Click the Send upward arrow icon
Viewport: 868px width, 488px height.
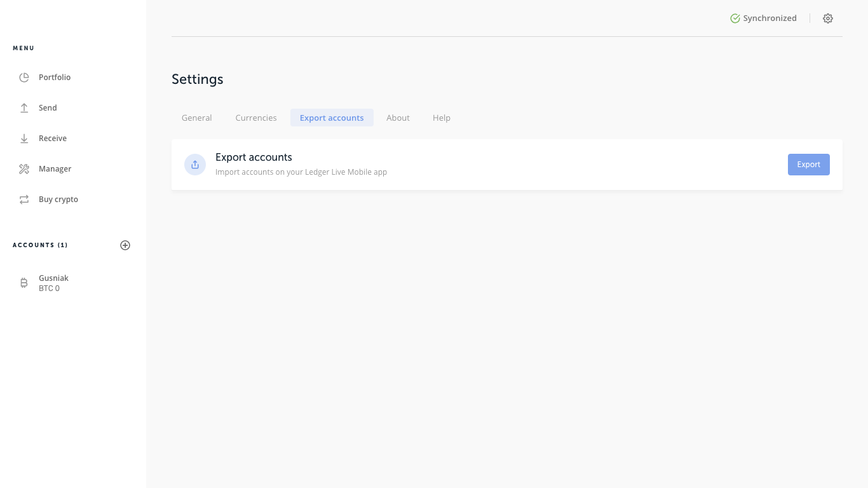click(x=24, y=108)
